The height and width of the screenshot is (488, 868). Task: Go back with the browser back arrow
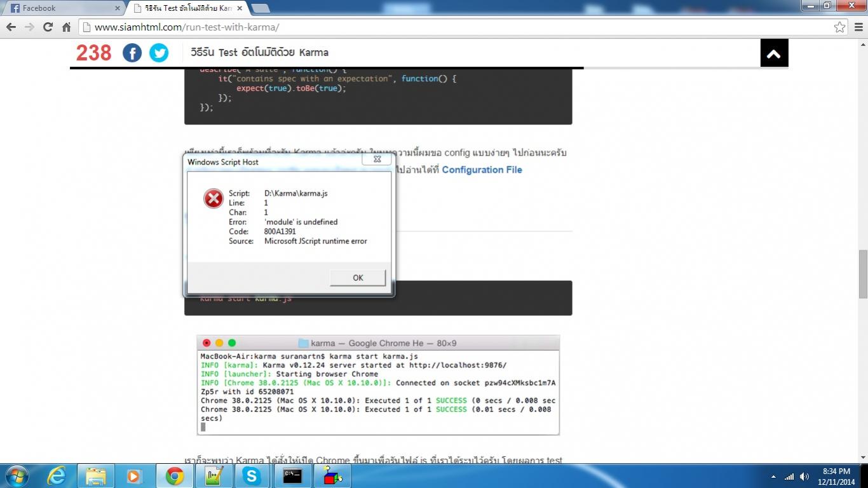(x=11, y=27)
